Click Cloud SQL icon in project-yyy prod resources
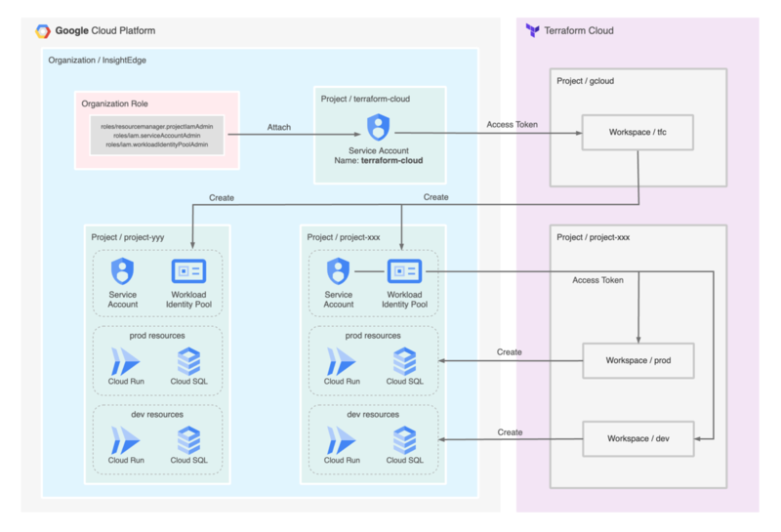The image size is (781, 532). click(x=188, y=361)
